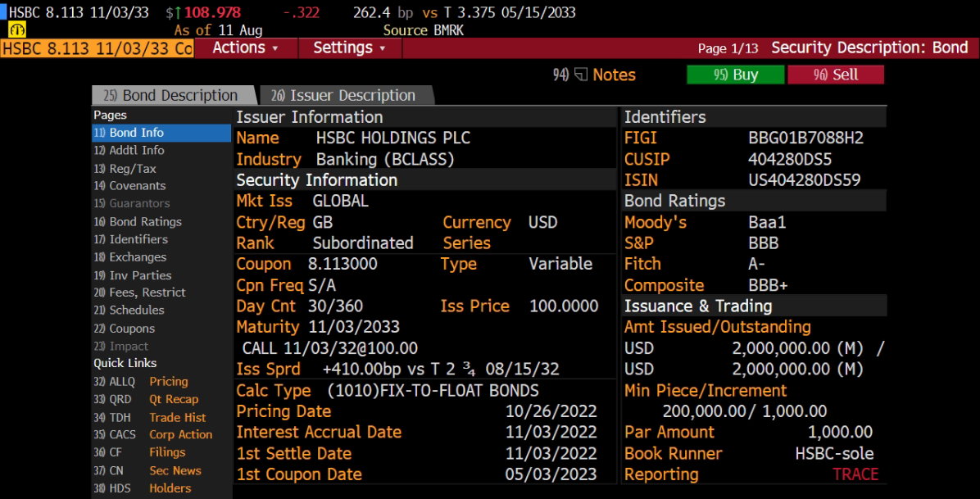The height and width of the screenshot is (499, 980).
Task: Click the S&P rating BBB
Action: point(763,243)
